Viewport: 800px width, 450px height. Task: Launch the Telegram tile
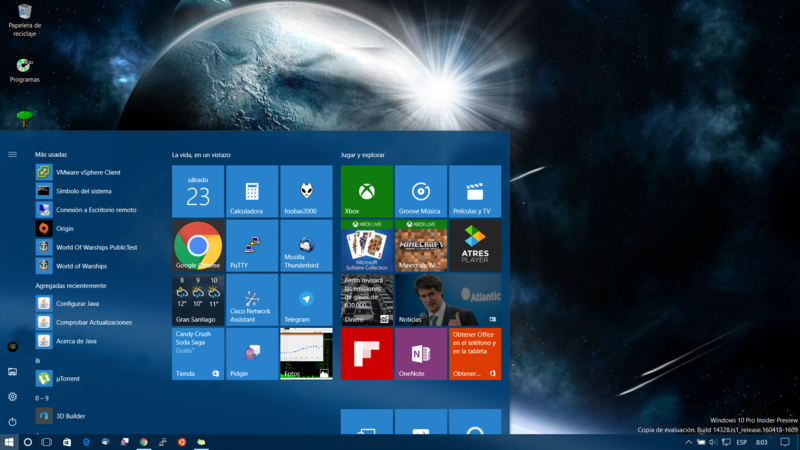point(306,300)
